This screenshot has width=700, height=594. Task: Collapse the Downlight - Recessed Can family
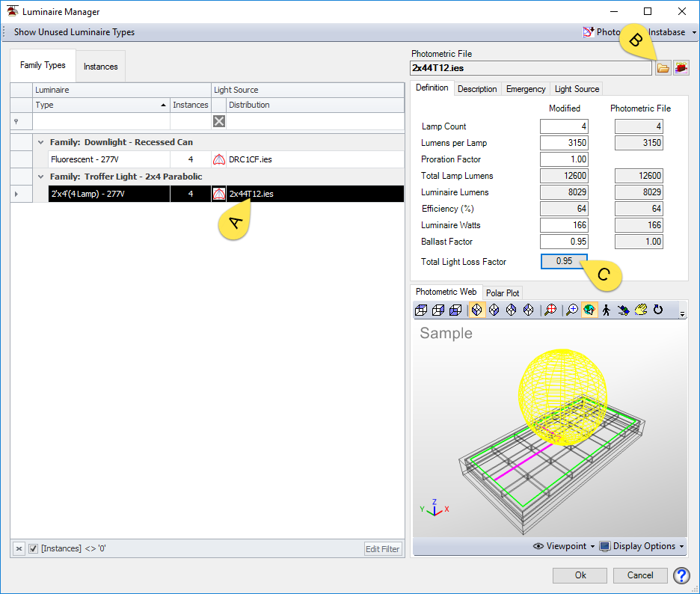(x=40, y=142)
